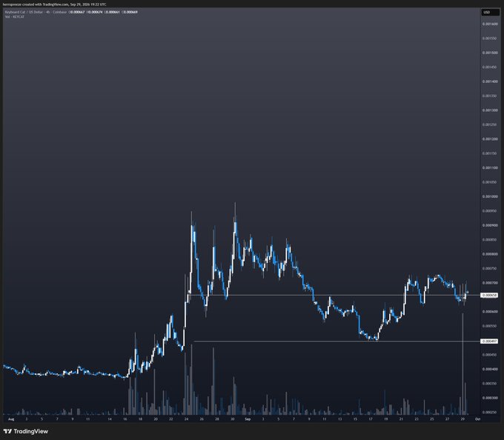
Task: Click the 0.000900 price axis label
Action: pyautogui.click(x=490, y=225)
